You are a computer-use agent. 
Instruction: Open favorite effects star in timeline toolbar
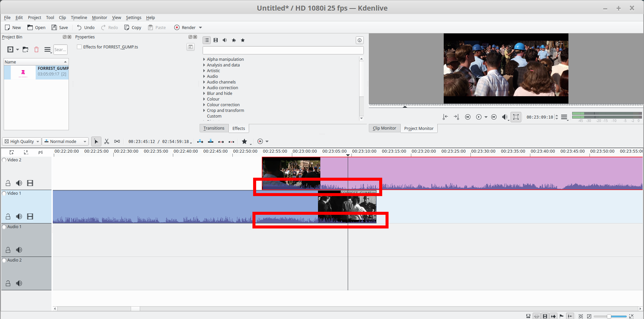(244, 142)
